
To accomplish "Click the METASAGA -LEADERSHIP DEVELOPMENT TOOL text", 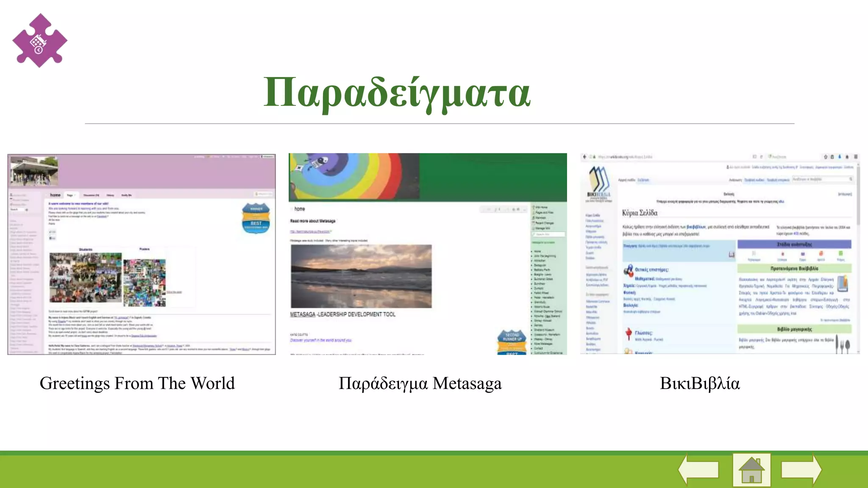I will pyautogui.click(x=342, y=314).
